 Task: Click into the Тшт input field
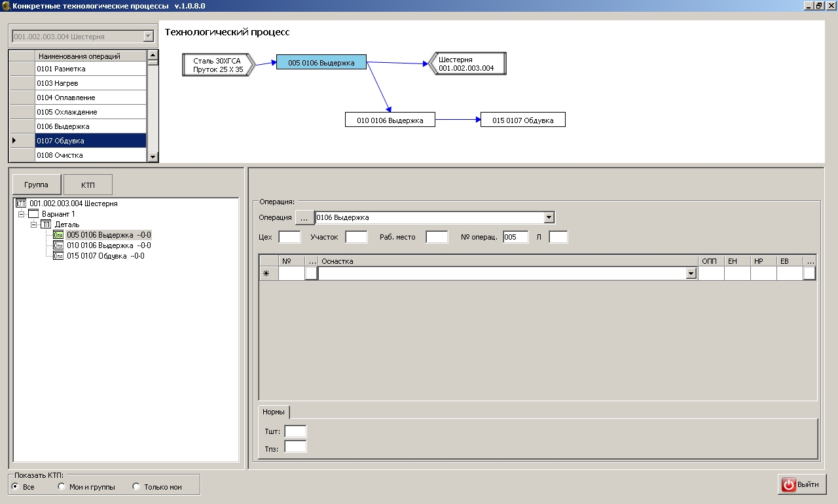pos(295,431)
